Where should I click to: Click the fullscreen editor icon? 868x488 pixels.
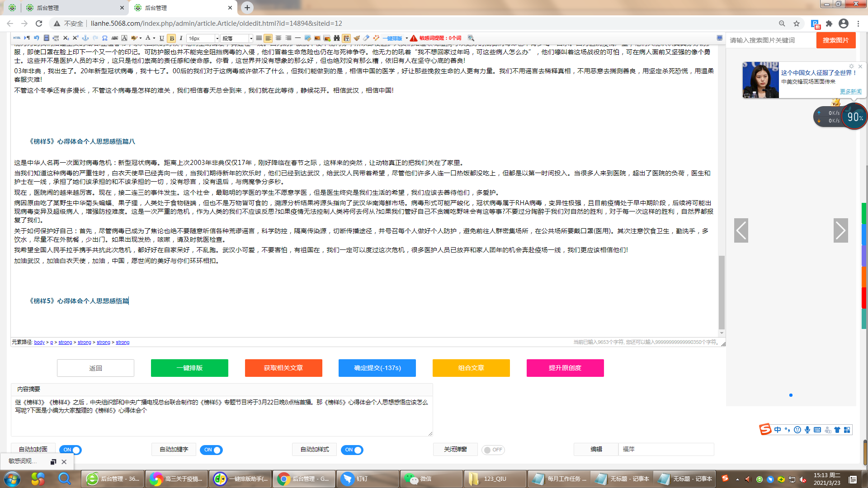tap(719, 38)
